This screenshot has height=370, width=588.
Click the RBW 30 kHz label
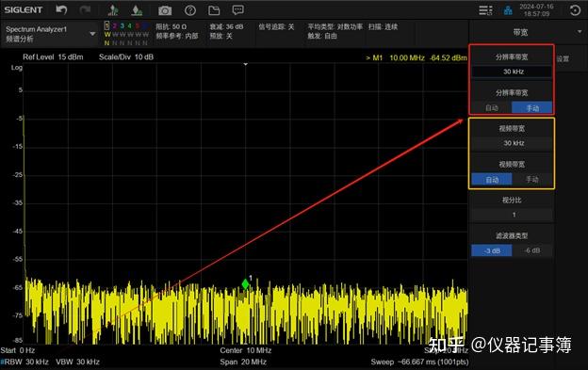pos(24,362)
